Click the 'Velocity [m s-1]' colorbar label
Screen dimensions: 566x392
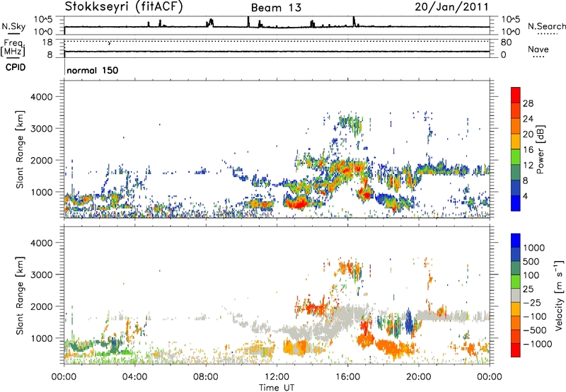click(559, 295)
